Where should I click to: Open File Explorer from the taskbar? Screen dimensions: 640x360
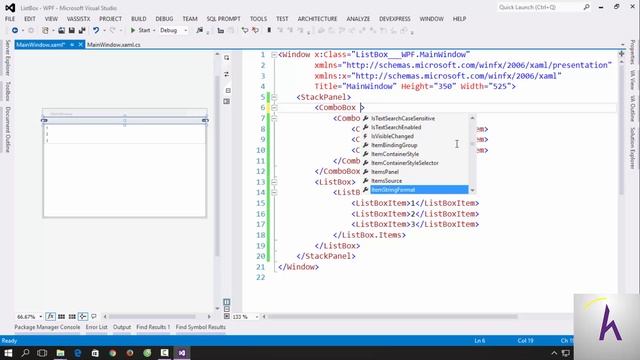click(60, 353)
